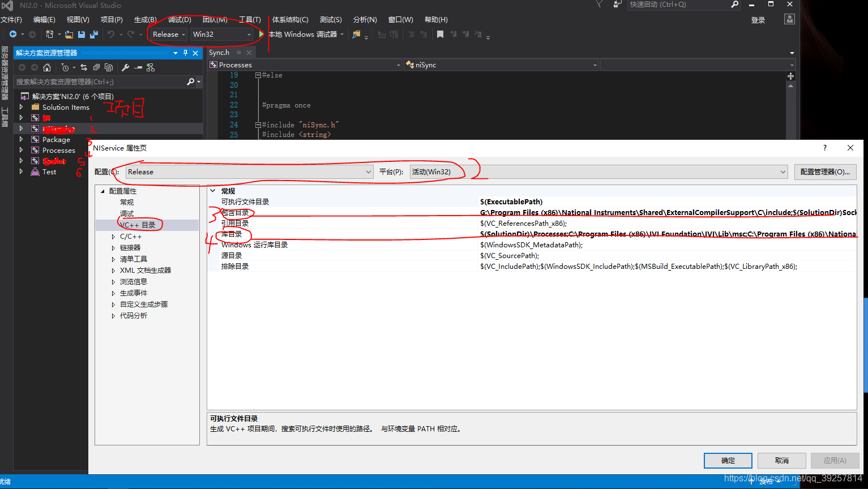Expand the 链接器 property category

point(113,248)
